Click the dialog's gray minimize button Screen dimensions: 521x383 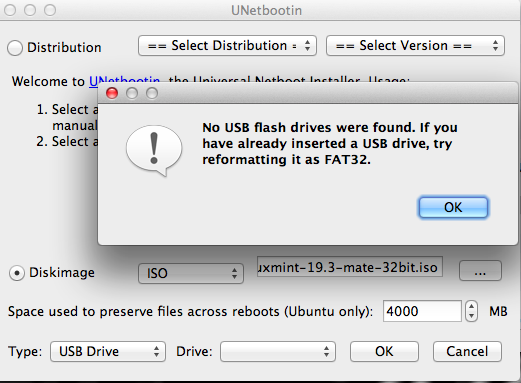tap(132, 93)
